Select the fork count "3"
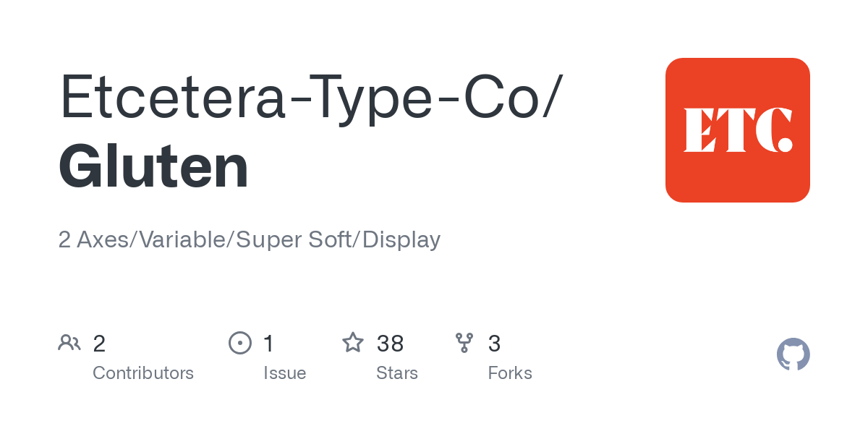 494,344
